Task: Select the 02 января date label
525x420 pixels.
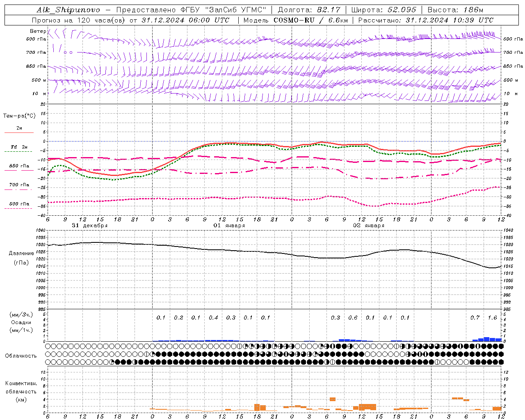Action: coord(369,226)
